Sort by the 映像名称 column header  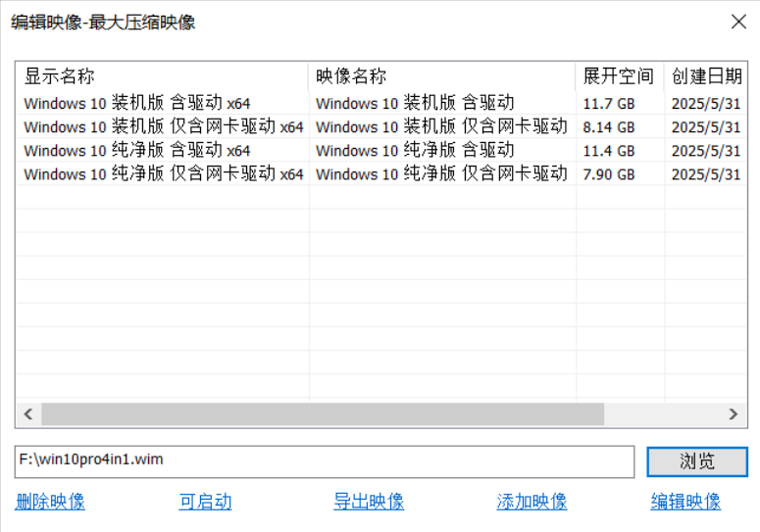442,76
